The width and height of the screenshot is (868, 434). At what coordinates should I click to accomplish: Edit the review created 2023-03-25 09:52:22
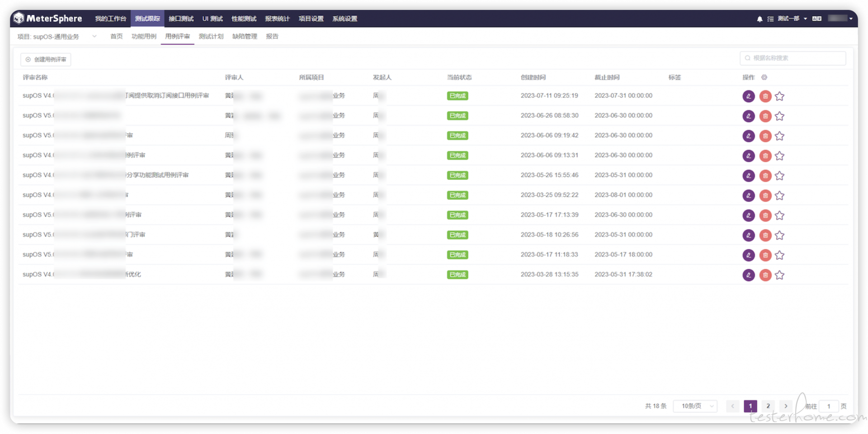(749, 196)
